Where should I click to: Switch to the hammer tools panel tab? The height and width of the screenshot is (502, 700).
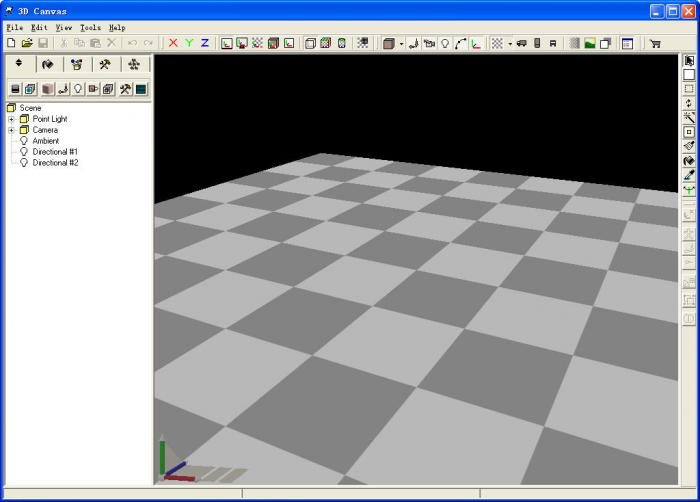(x=105, y=64)
